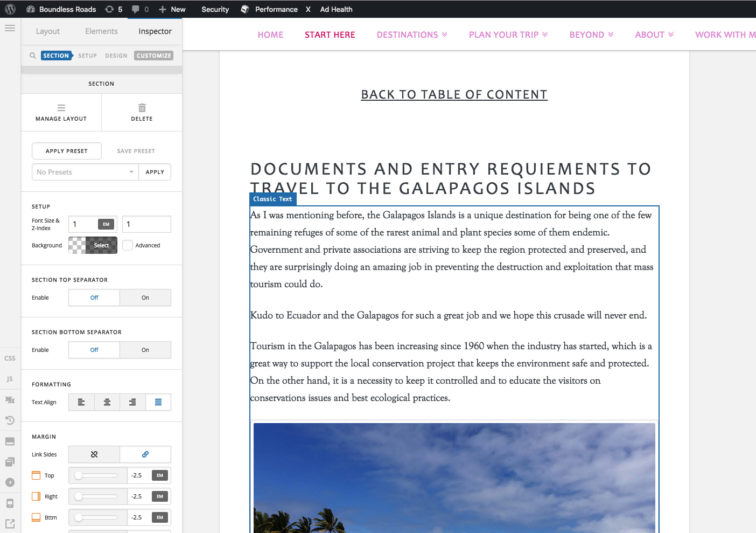
Task: Click the hamburger menu icon in sidebar
Action: [10, 28]
